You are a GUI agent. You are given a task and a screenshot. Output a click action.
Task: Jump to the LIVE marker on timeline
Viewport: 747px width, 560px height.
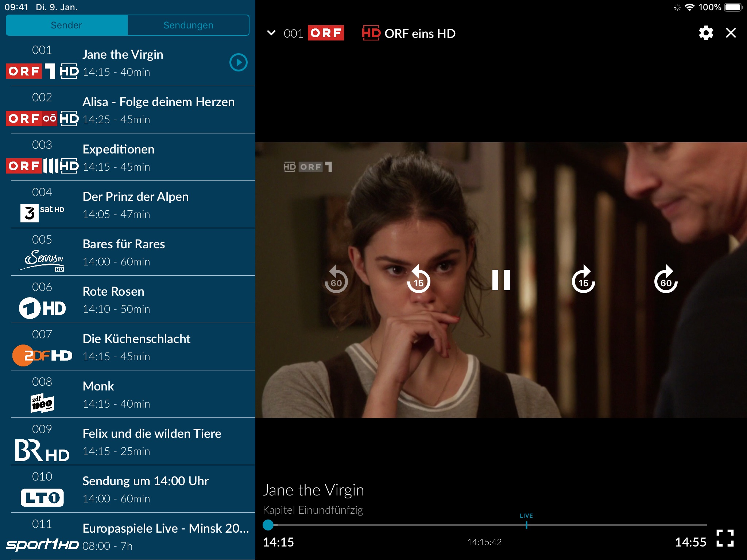[526, 521]
